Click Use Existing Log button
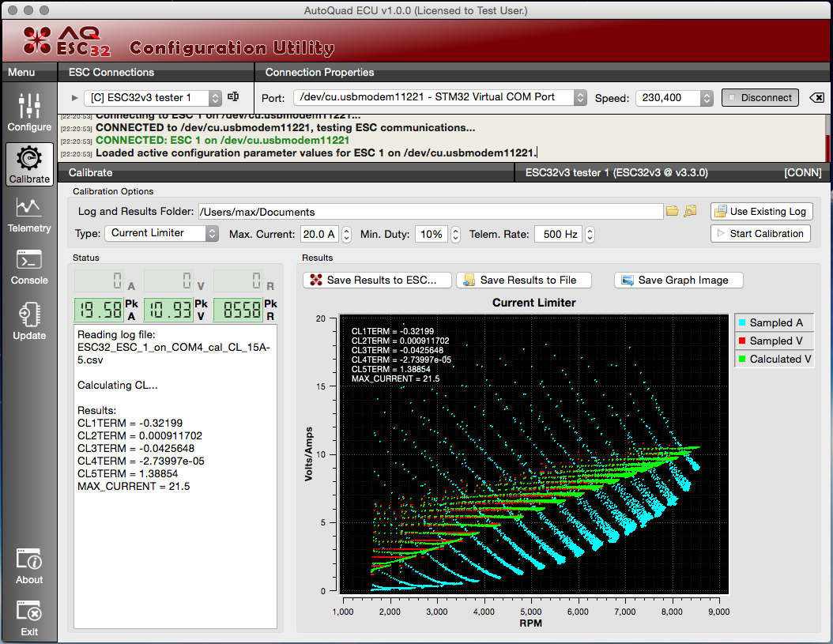 click(x=761, y=212)
